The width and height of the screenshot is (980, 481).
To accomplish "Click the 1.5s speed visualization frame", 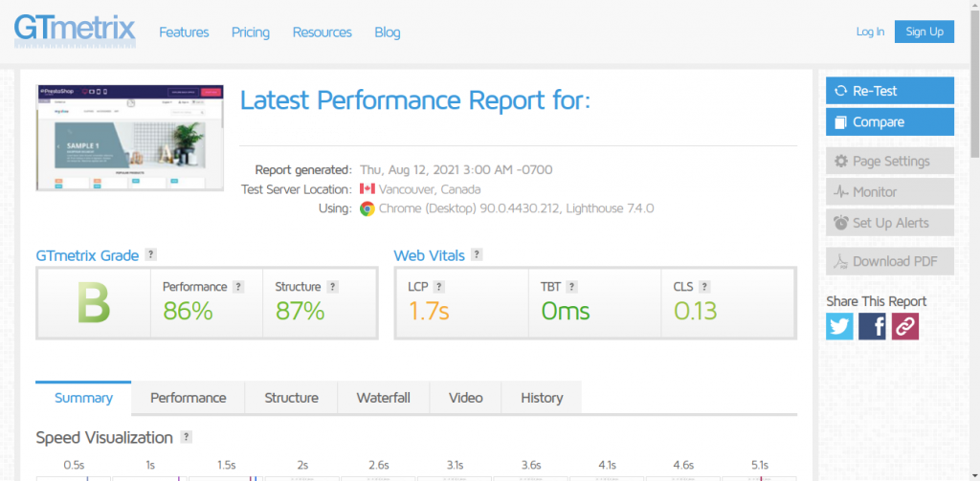I will (226, 478).
